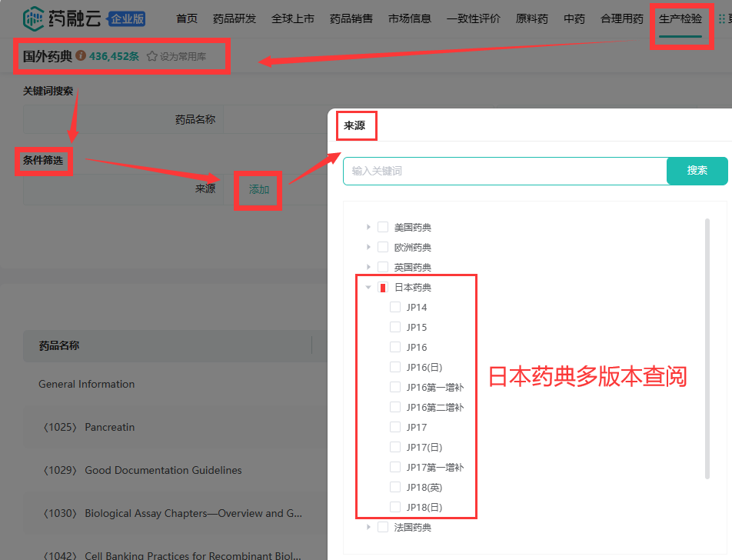
Task: Open 〈1025〉 Pancreatin entry
Action: [x=88, y=427]
